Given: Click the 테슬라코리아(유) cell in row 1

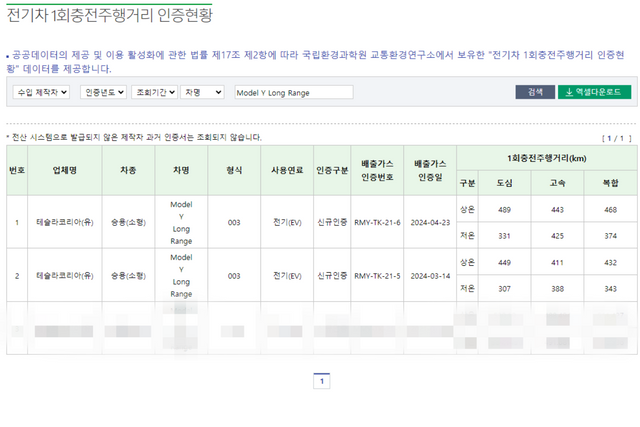Looking at the screenshot, I should tap(64, 222).
